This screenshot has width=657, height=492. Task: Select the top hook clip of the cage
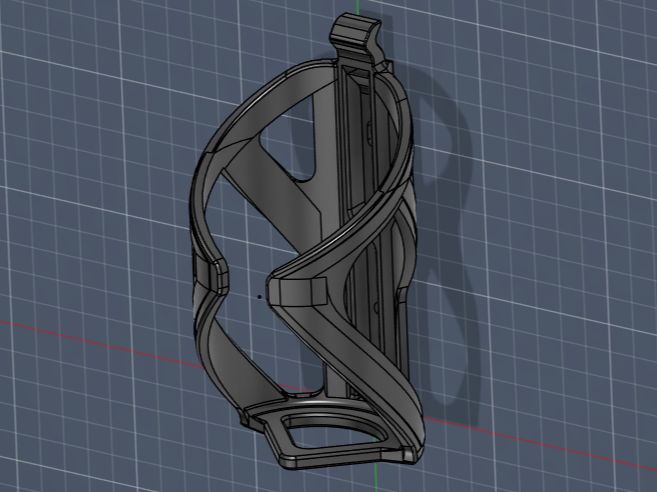click(359, 39)
